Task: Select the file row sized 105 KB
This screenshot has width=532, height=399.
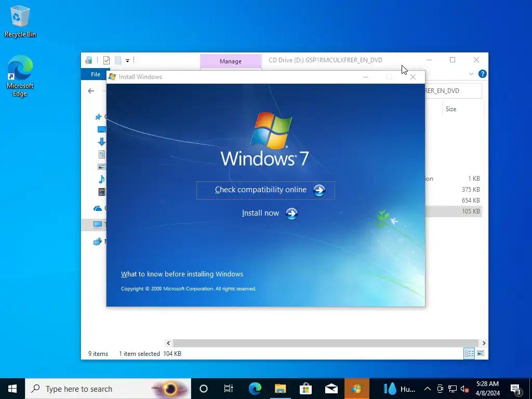Action: click(453, 211)
